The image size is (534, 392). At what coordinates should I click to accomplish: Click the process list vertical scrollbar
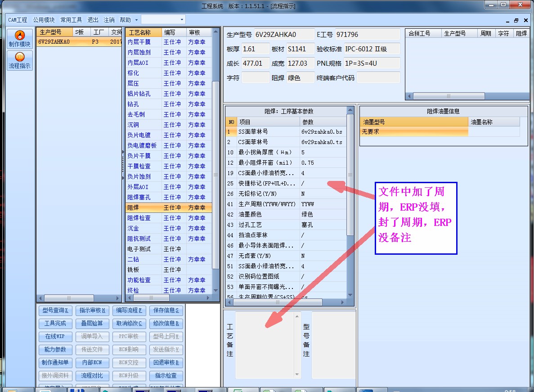215,175
